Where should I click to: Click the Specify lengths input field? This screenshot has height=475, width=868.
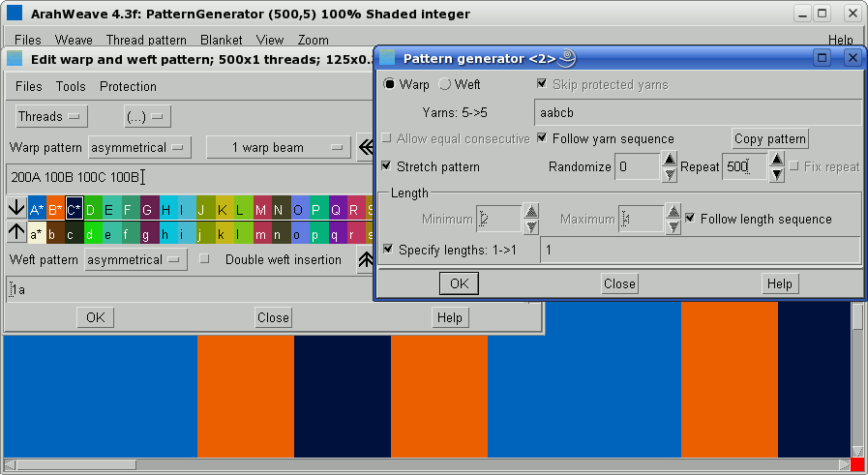(x=701, y=250)
